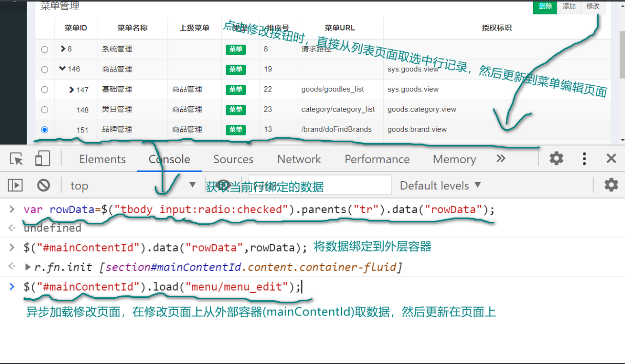Switch to the Performance tab

tap(377, 159)
